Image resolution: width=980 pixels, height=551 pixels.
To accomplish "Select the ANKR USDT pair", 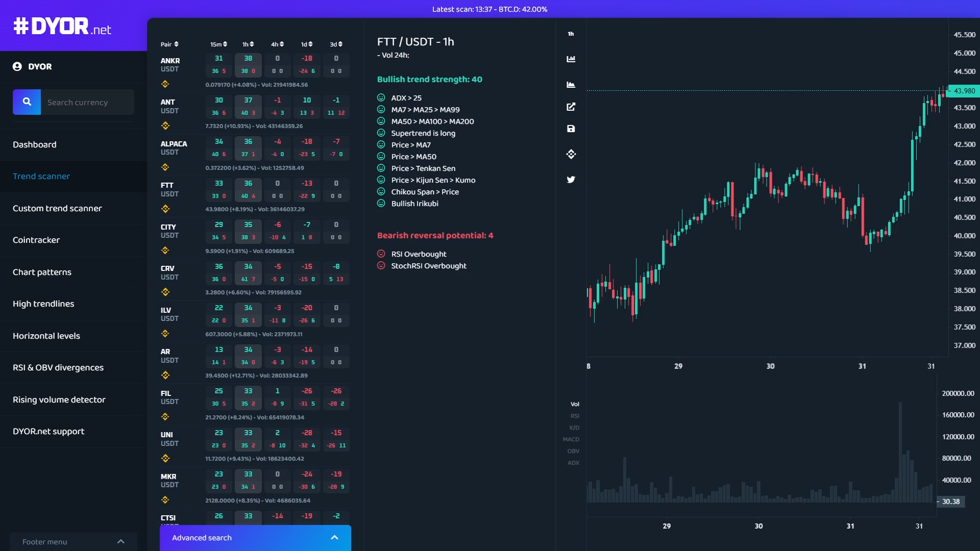I will pos(170,65).
